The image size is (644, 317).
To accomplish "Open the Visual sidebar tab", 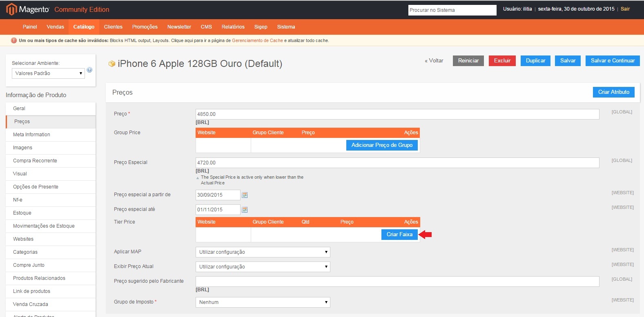I will 51,174.
